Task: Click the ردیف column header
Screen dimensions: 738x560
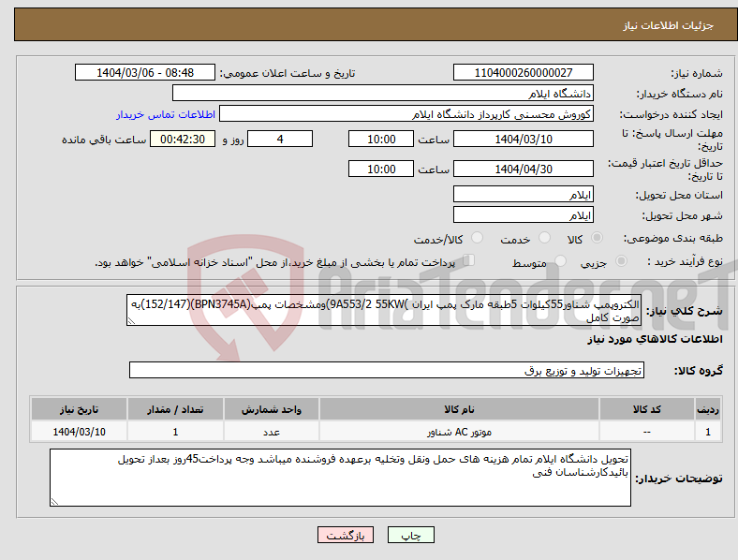Action: pos(708,409)
